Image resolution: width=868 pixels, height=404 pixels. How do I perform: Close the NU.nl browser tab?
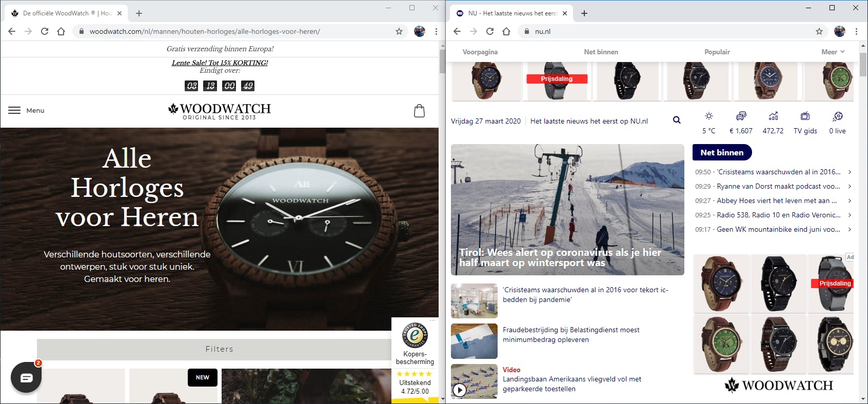click(x=565, y=13)
